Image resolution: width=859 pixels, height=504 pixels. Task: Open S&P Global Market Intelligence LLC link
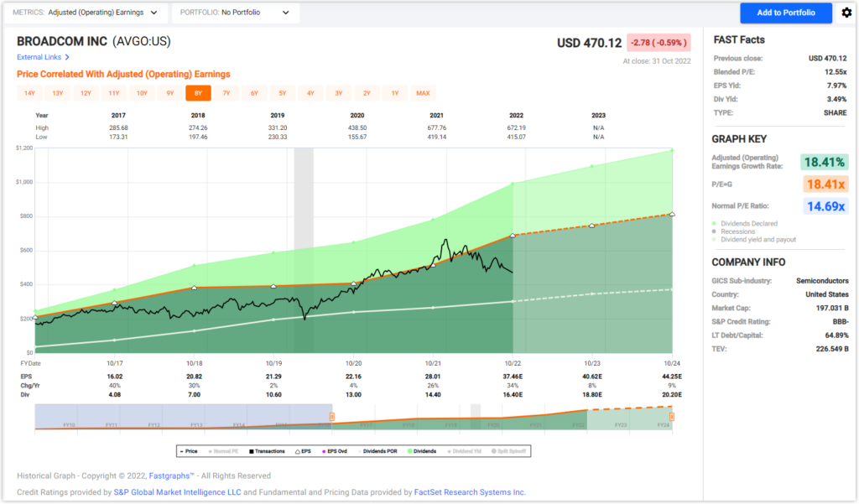coord(178,492)
